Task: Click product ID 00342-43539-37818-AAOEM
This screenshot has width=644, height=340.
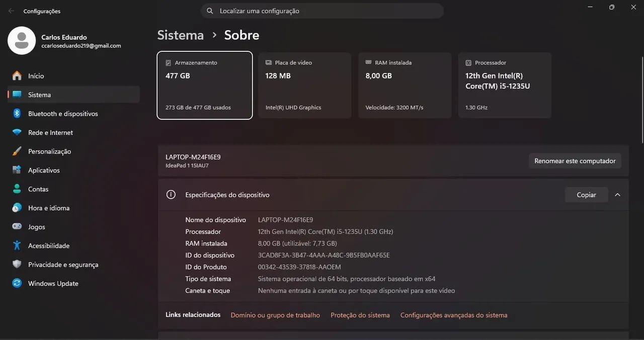Action: 299,267
